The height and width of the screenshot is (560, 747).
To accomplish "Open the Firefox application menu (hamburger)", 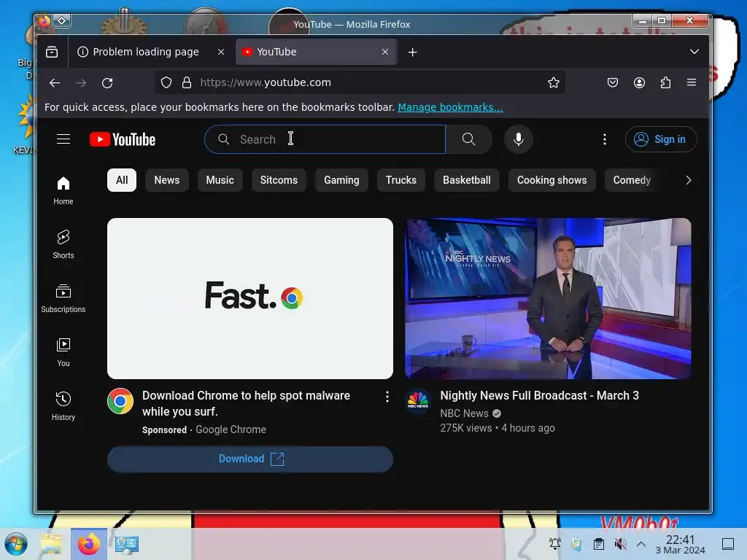I will coord(692,82).
